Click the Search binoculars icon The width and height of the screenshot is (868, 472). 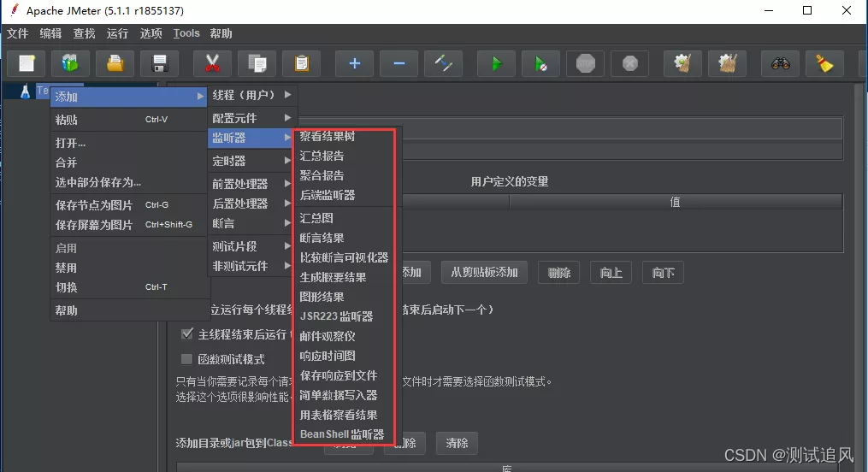point(781,63)
